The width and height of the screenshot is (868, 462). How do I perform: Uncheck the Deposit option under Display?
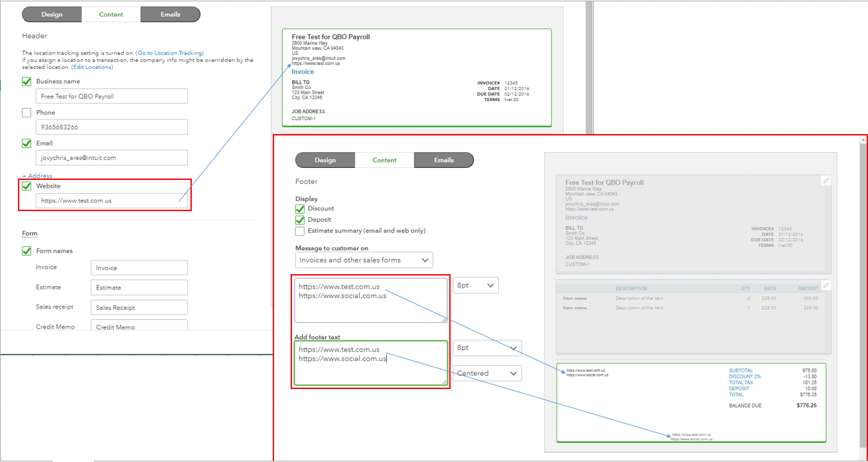click(300, 220)
